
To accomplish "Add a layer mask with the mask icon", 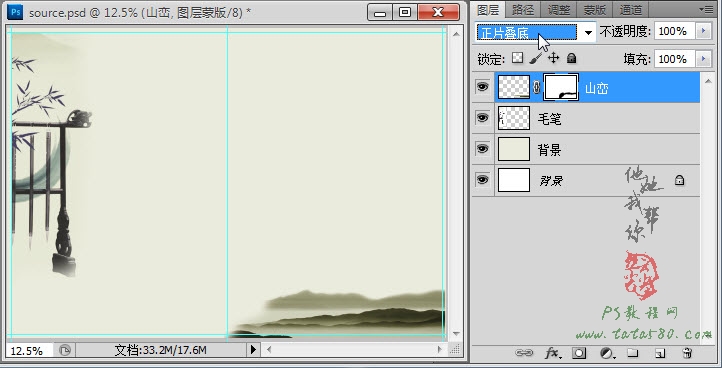I will pyautogui.click(x=579, y=353).
